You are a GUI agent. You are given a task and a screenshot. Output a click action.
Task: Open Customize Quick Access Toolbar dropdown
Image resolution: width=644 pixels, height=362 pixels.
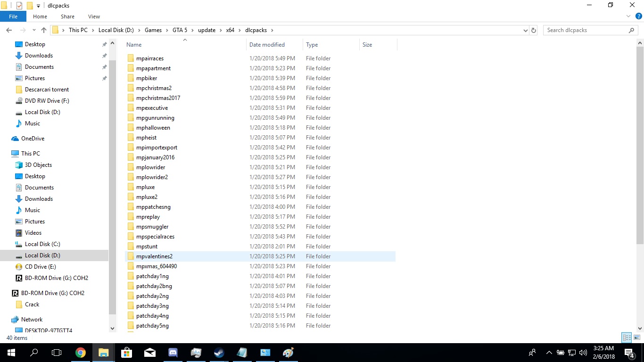[38, 6]
